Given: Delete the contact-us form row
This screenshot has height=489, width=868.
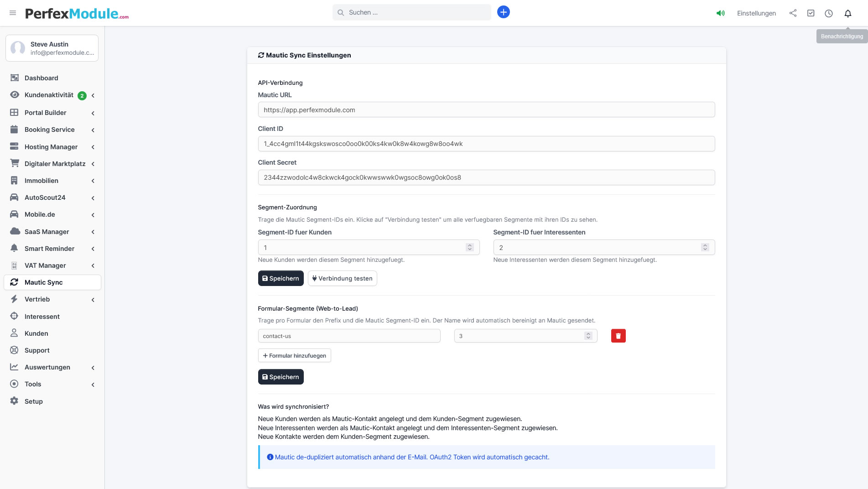Looking at the screenshot, I should click(x=618, y=336).
